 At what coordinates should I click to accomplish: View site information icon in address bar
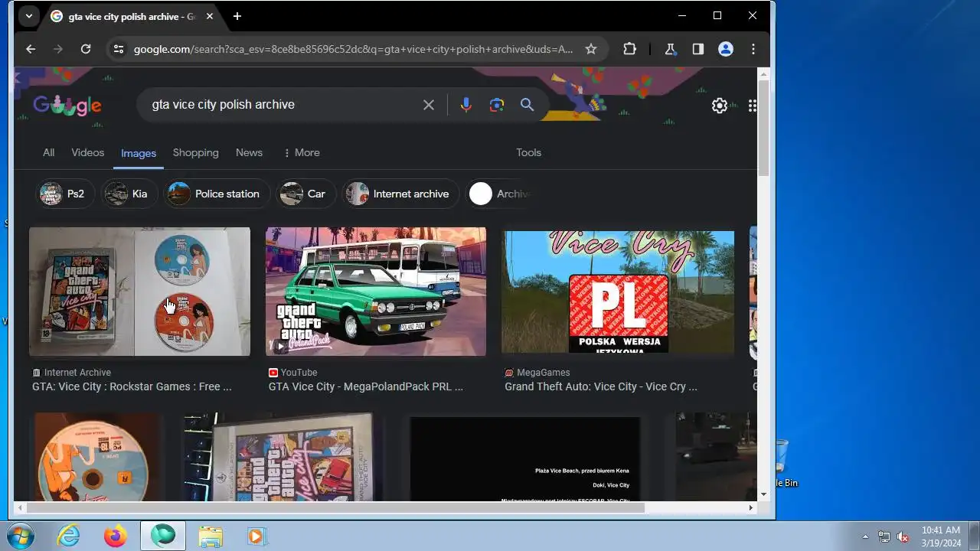[118, 49]
